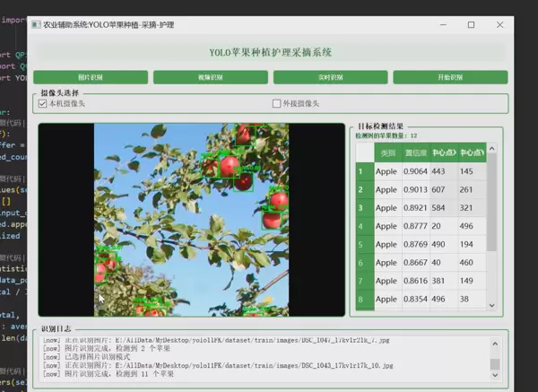The image size is (538, 392).
Task: Select the 置信度 confidence column header
Action: (415, 152)
